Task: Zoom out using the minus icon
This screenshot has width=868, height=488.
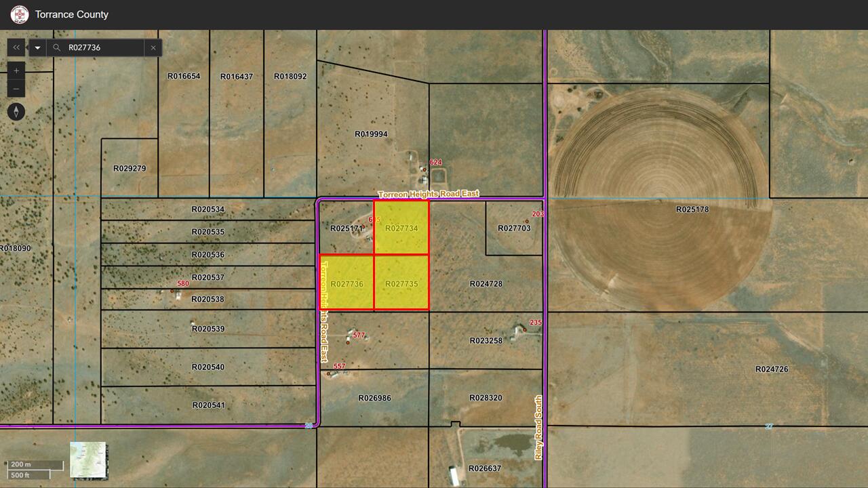Action: 16,88
